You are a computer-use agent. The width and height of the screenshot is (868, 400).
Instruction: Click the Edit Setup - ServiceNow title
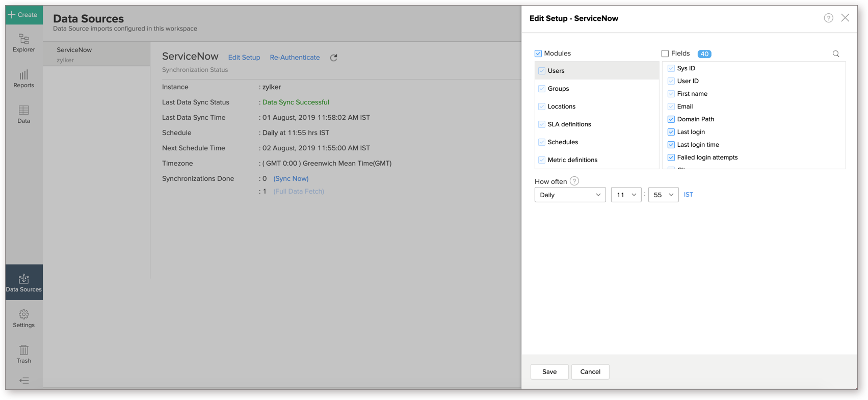point(574,18)
